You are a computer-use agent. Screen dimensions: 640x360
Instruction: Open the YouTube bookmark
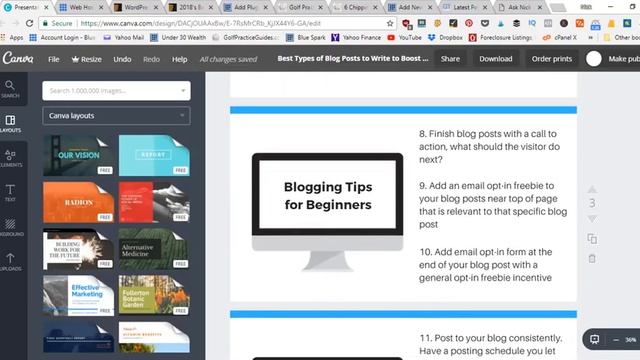tap(404, 38)
